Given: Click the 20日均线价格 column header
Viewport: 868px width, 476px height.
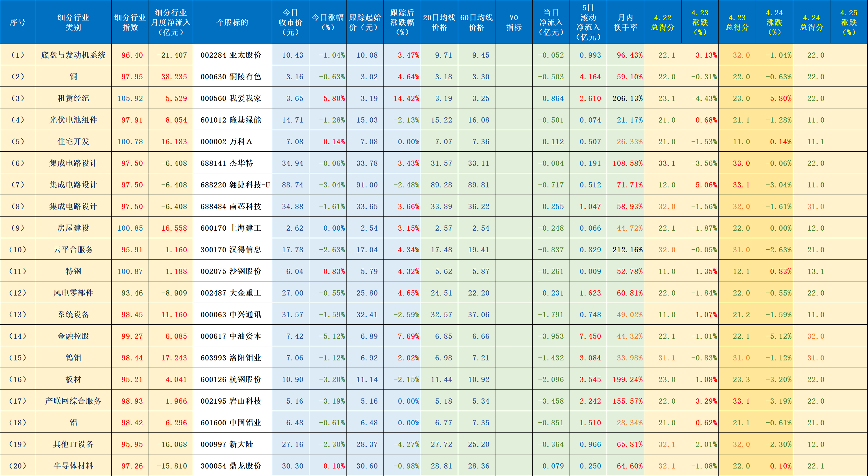Looking at the screenshot, I should (439, 22).
